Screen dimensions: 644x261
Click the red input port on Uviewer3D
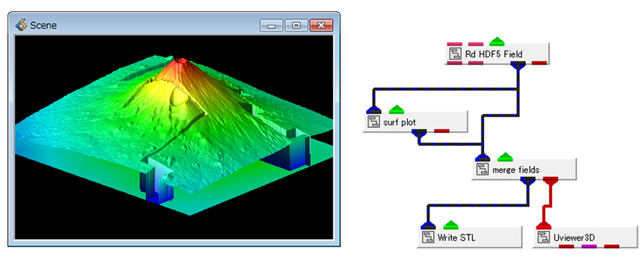pyautogui.click(x=544, y=225)
